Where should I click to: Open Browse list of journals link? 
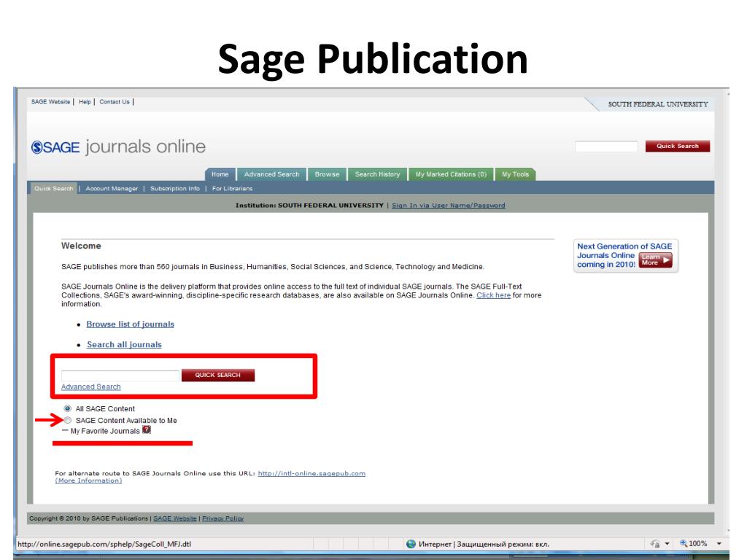[130, 324]
